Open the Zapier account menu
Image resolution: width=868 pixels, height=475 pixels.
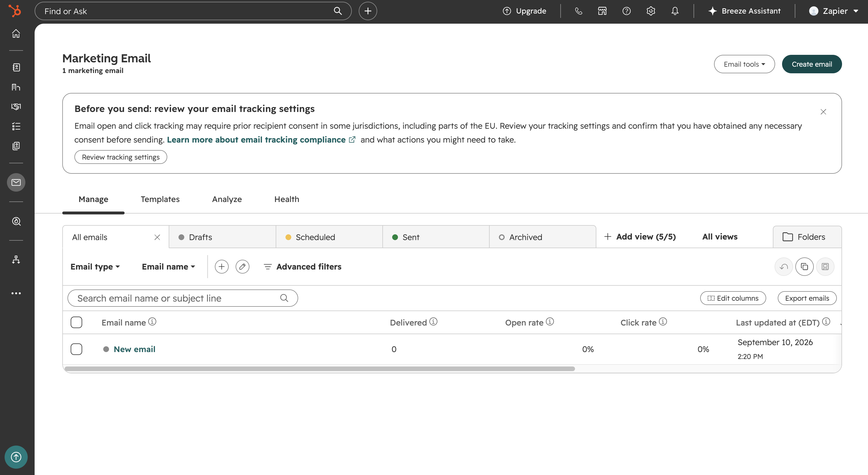833,11
